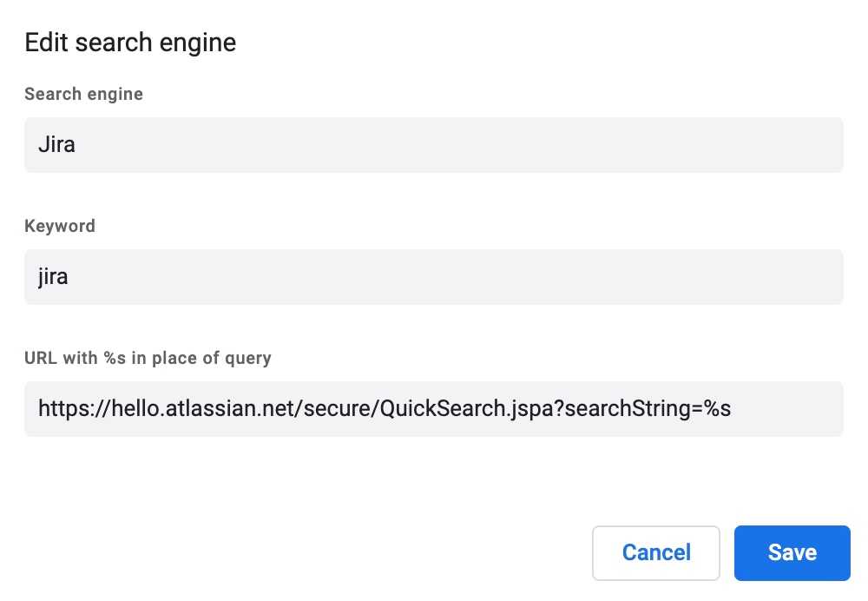Click empty right end of URL field
The image size is (868, 601).
point(790,409)
